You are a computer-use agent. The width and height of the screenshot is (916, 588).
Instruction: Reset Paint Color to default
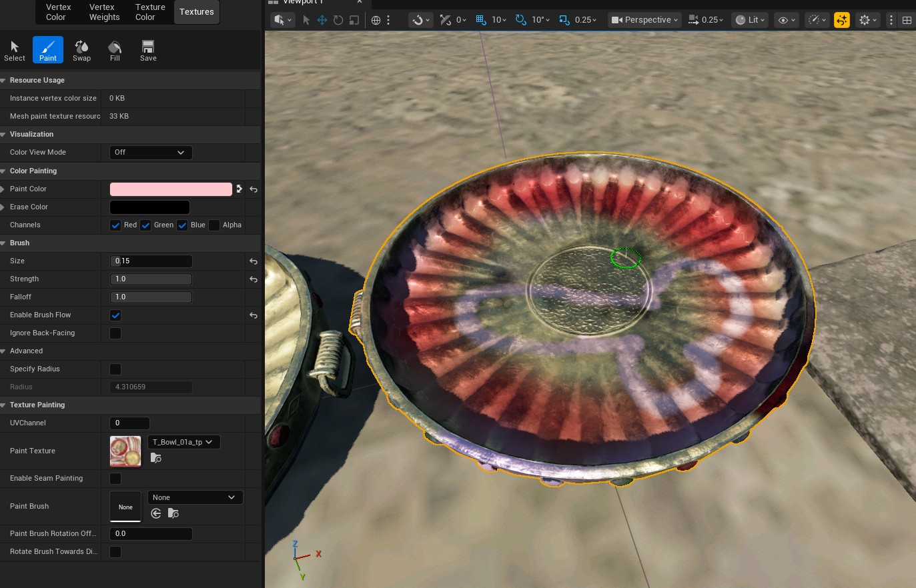click(x=254, y=189)
